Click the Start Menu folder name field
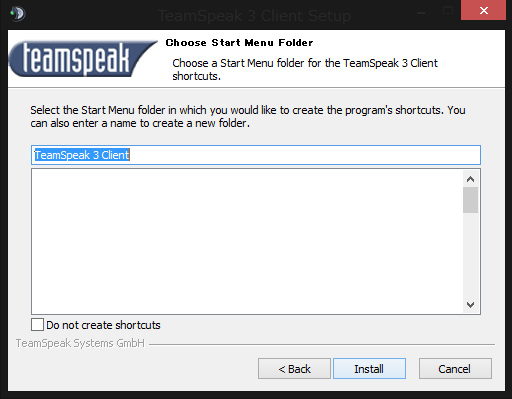 pyautogui.click(x=256, y=155)
